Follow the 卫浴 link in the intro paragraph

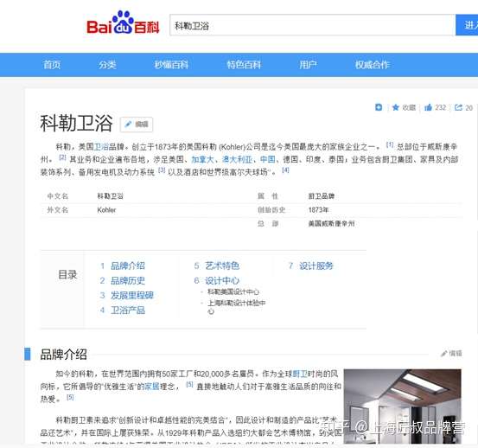[x=101, y=147]
